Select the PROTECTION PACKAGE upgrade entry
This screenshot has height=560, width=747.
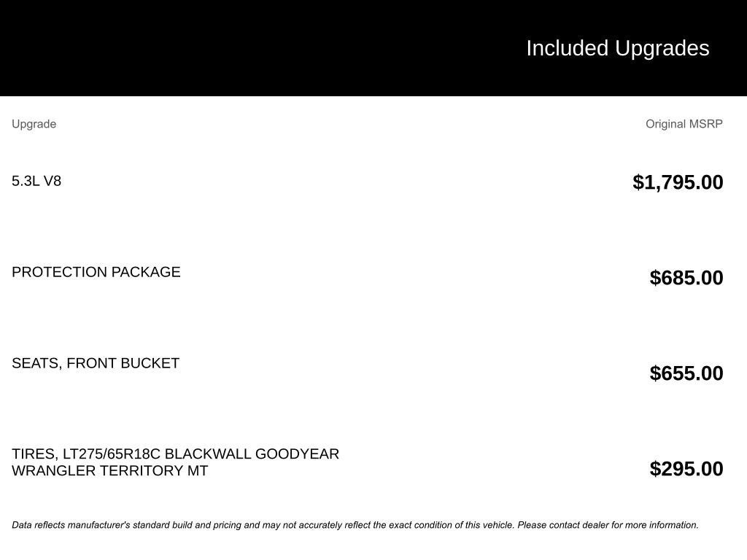tap(96, 272)
